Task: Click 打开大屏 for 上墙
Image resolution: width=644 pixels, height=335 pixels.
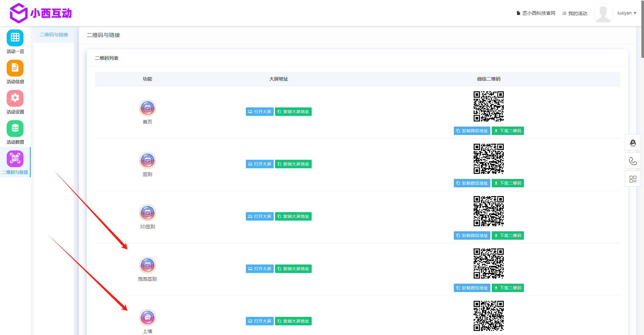Action: [x=260, y=321]
